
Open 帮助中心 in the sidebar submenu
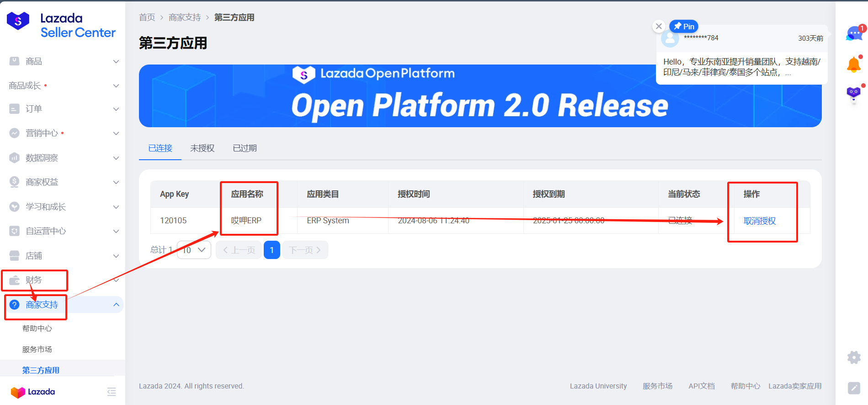[37, 329]
